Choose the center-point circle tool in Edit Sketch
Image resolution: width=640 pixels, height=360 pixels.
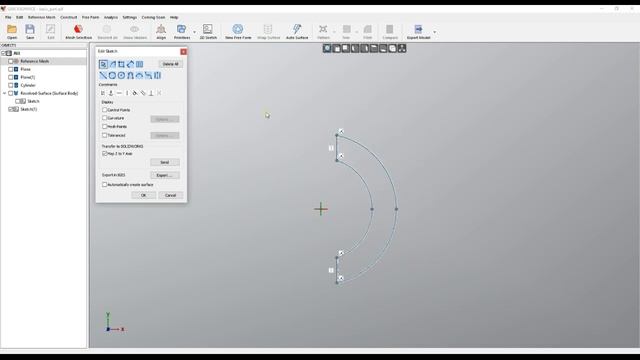pyautogui.click(x=121, y=76)
